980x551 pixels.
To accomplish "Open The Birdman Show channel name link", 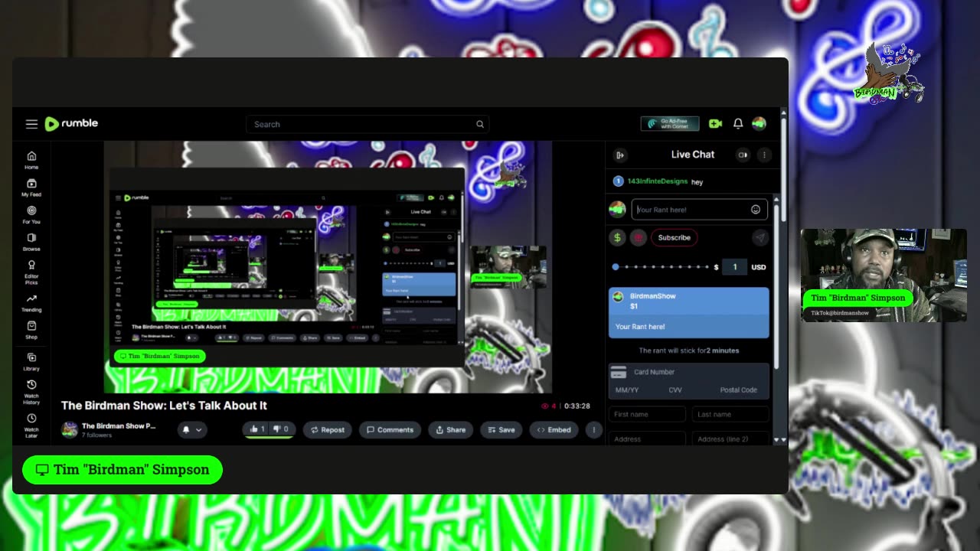I will [x=119, y=426].
